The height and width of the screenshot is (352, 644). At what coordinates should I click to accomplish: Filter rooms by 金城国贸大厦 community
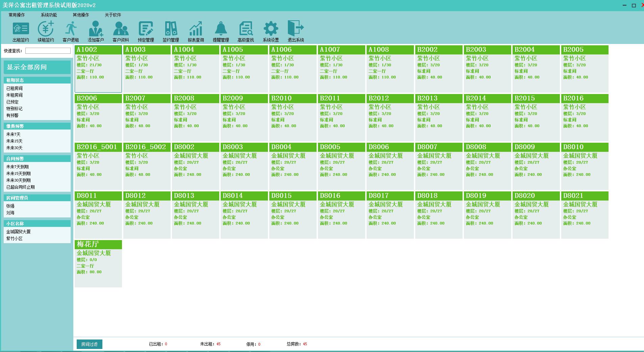point(18,232)
